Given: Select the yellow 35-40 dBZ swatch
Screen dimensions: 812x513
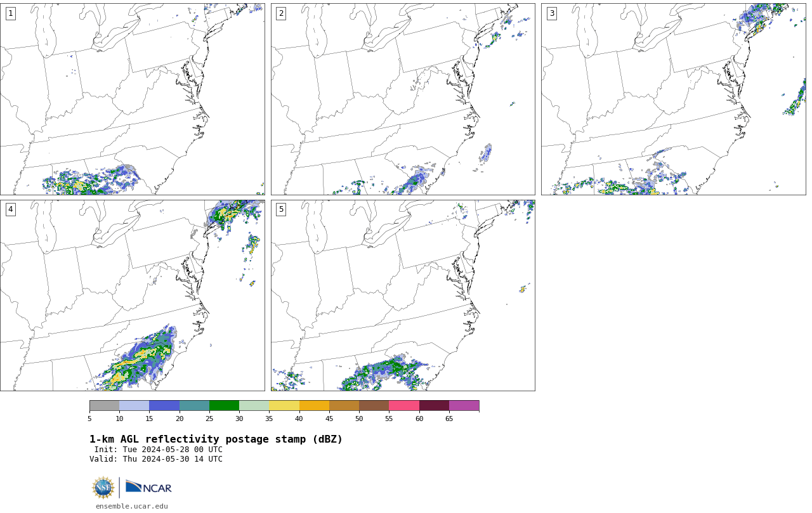Looking at the screenshot, I should pyautogui.click(x=284, y=406).
